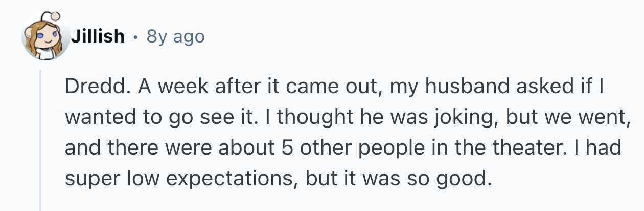Click the "8y ago" comment timestamp
The width and height of the screenshot is (644, 211).
pos(175,36)
